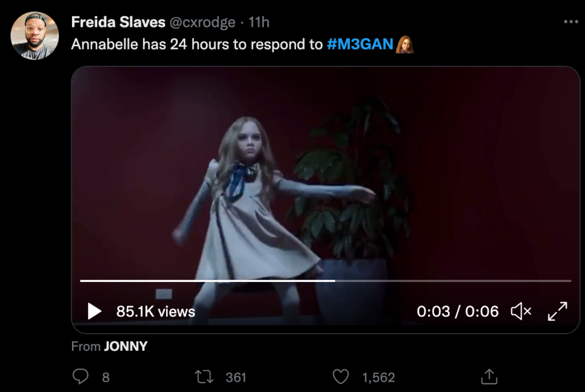Visit the @cxrodge handle
Viewport: 585px width, 392px height.
202,22
